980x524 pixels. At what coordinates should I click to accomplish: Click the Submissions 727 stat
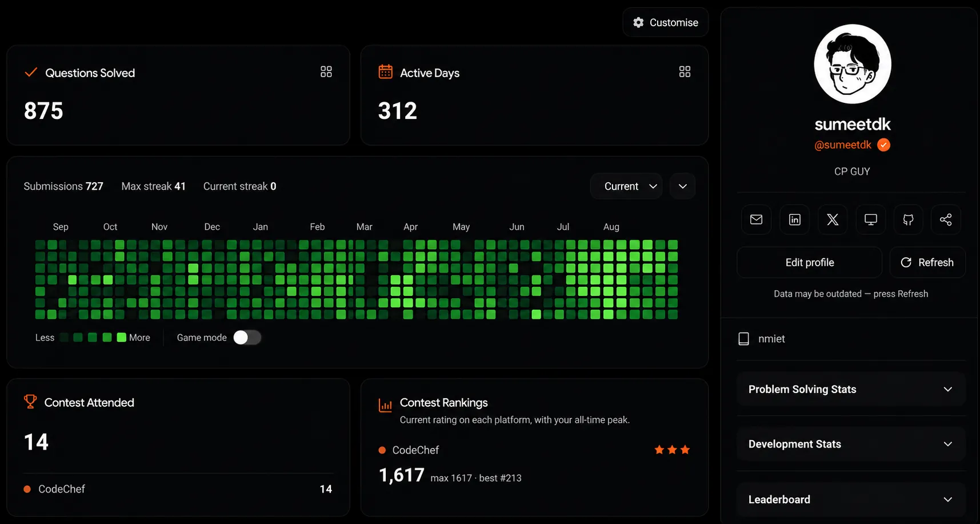(x=63, y=186)
